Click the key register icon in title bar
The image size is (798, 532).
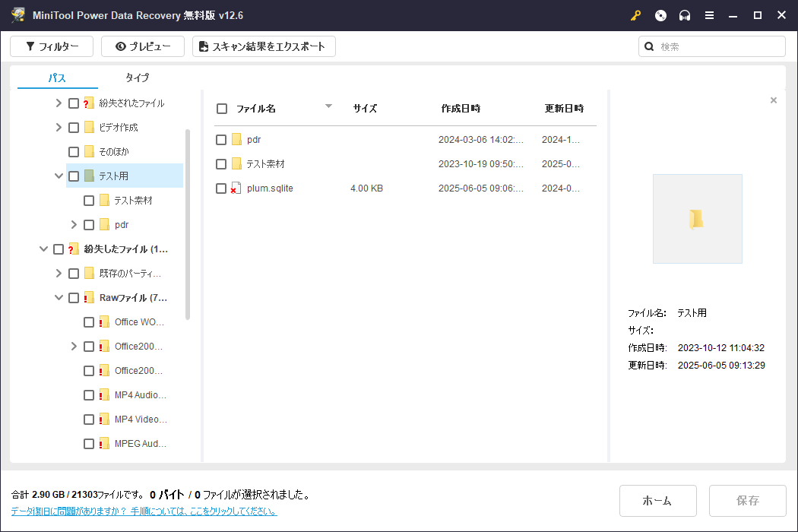pyautogui.click(x=635, y=15)
